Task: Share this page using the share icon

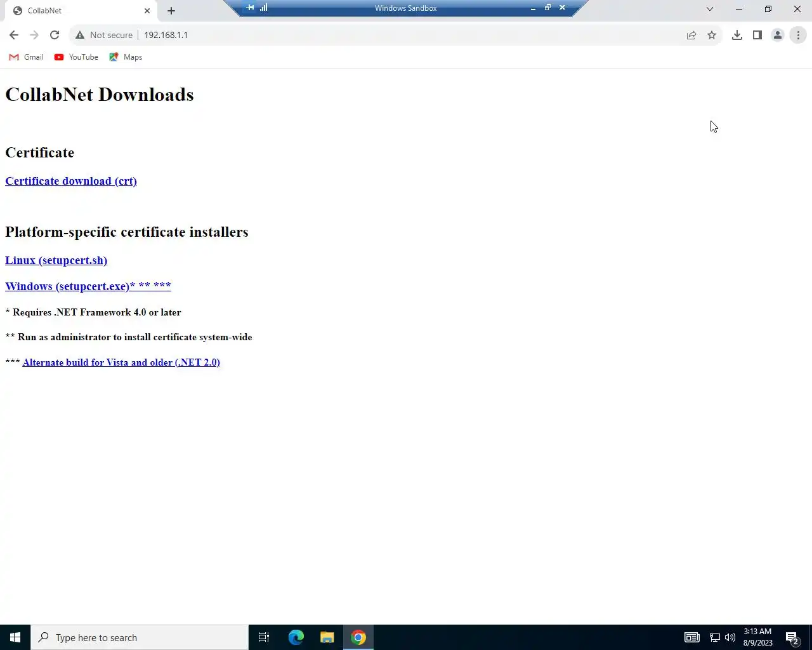Action: tap(691, 35)
